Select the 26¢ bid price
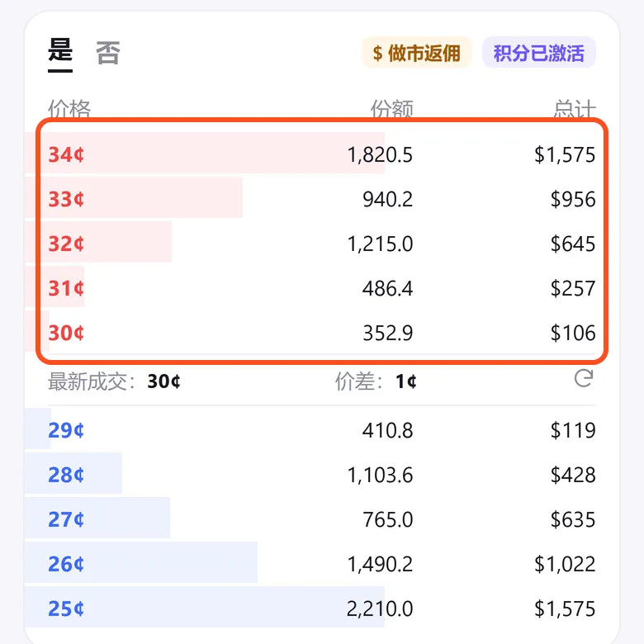Viewport: 644px width, 644px height. pos(66,564)
